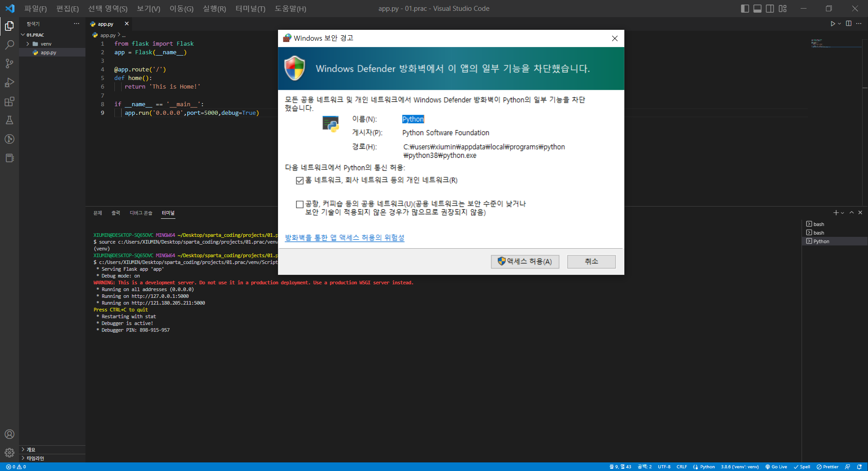The width and height of the screenshot is (868, 471).
Task: Close the Windows security alert dialog
Action: tap(614, 38)
